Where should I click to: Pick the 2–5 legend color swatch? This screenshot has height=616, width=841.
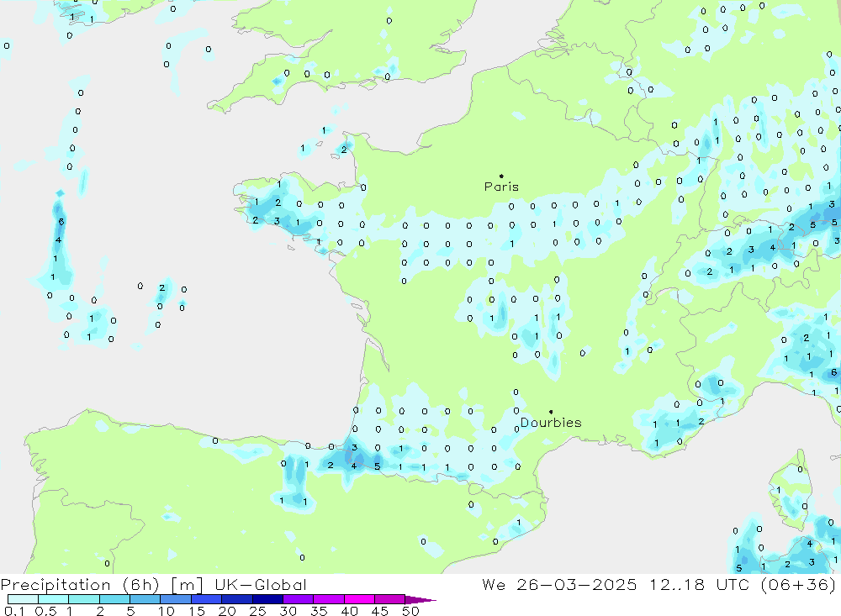[x=114, y=599]
